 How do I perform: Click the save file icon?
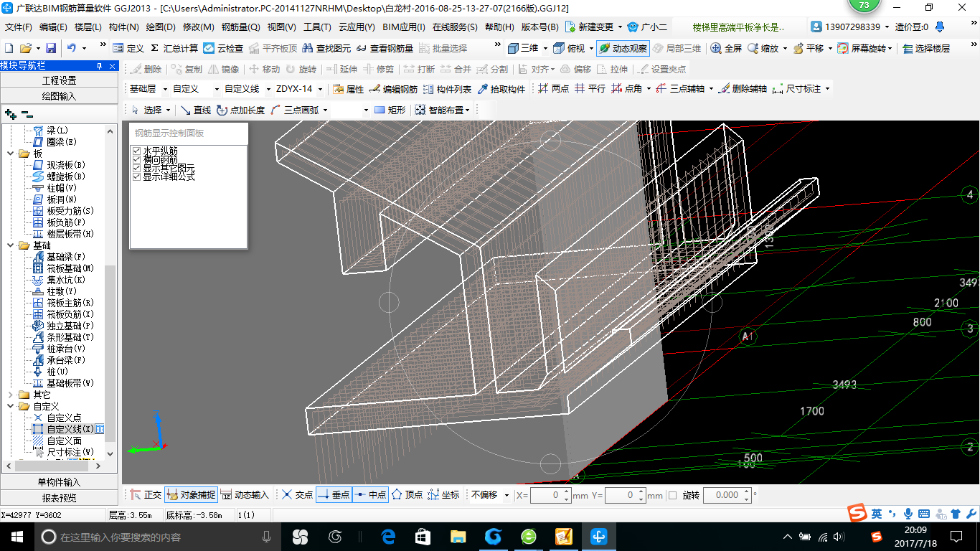coord(51,48)
